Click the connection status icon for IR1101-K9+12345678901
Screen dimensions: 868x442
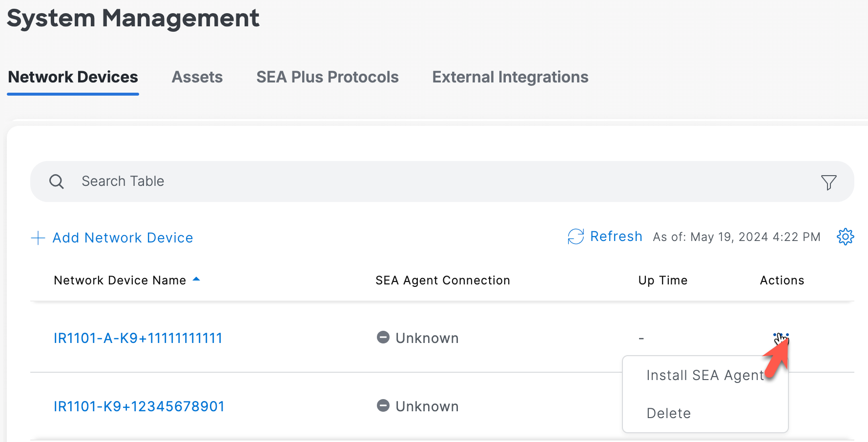coord(383,405)
